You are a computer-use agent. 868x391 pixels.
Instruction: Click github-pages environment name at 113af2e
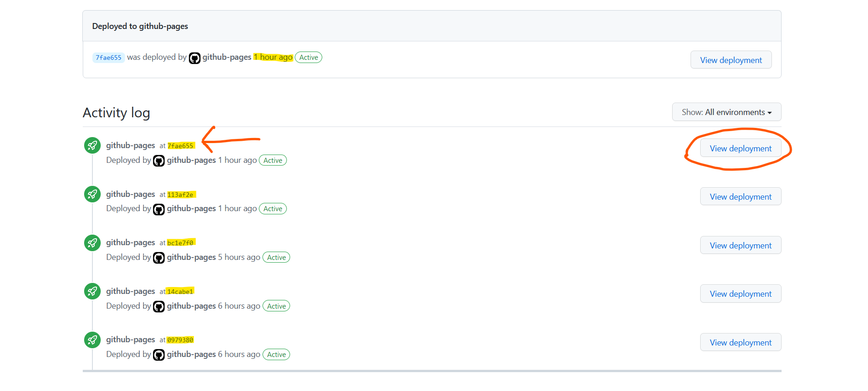(x=131, y=194)
